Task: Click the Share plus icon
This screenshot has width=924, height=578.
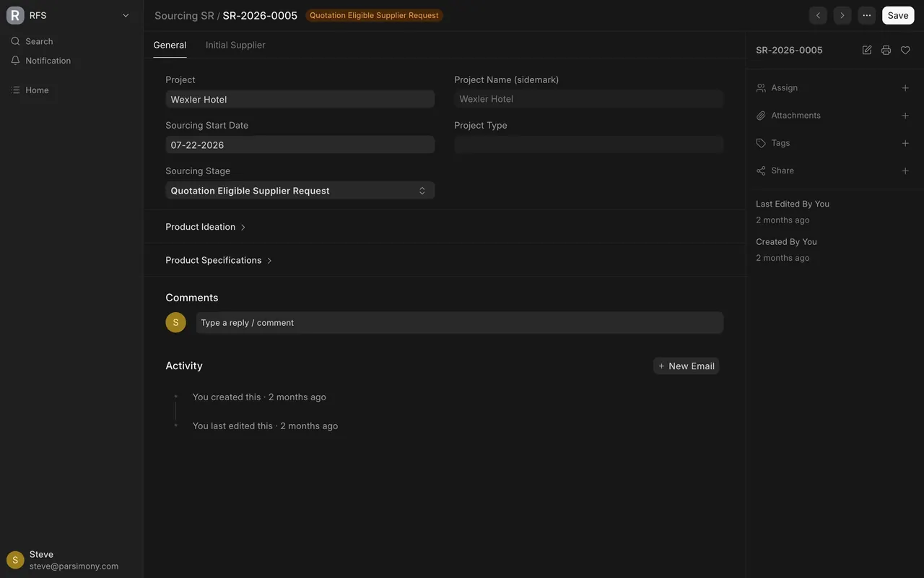Action: click(905, 171)
